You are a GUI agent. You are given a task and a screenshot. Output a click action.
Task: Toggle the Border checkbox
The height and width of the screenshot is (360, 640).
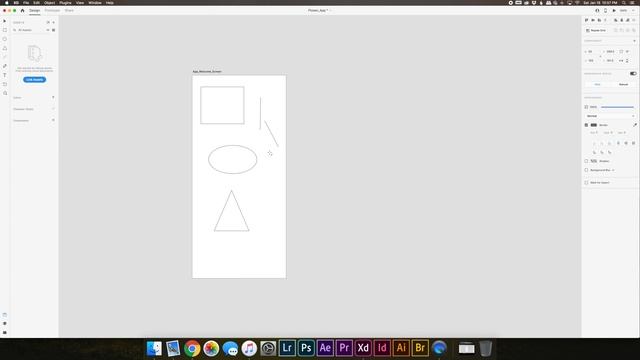tap(587, 125)
